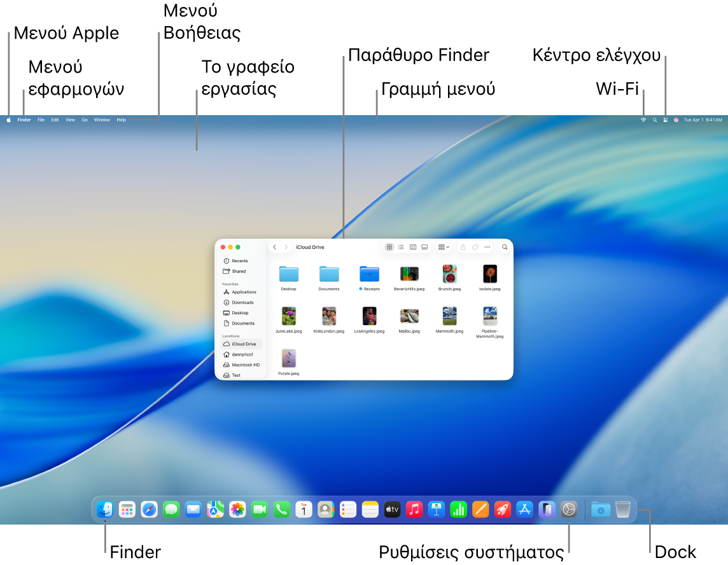Select Macintosh HD in the sidebar
This screenshot has height=565, width=728.
(244, 365)
